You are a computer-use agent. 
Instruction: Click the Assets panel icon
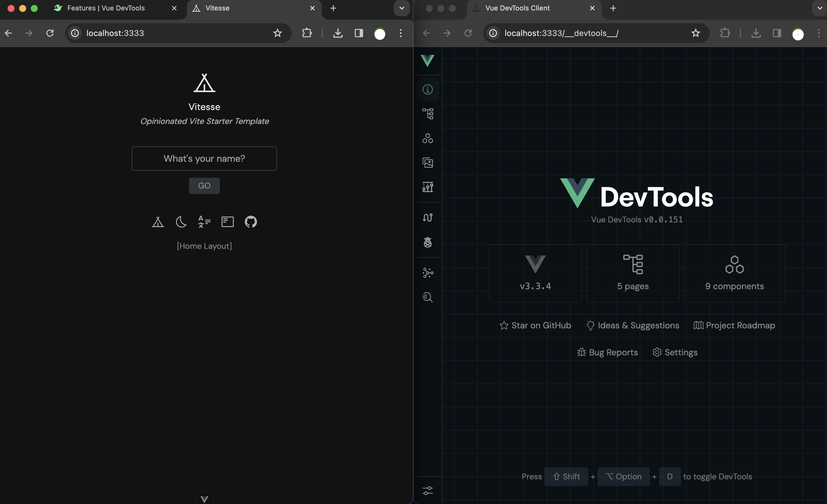pyautogui.click(x=428, y=163)
